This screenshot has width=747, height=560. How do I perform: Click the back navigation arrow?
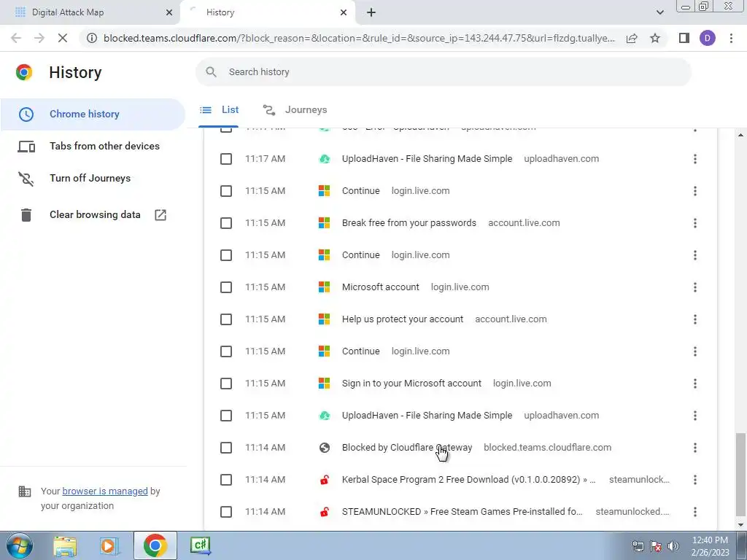click(x=16, y=38)
